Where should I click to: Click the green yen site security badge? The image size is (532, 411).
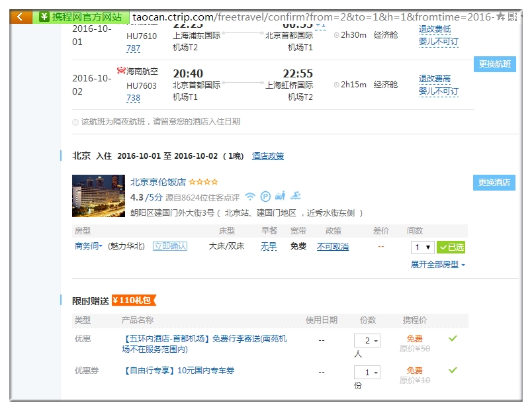[x=44, y=17]
